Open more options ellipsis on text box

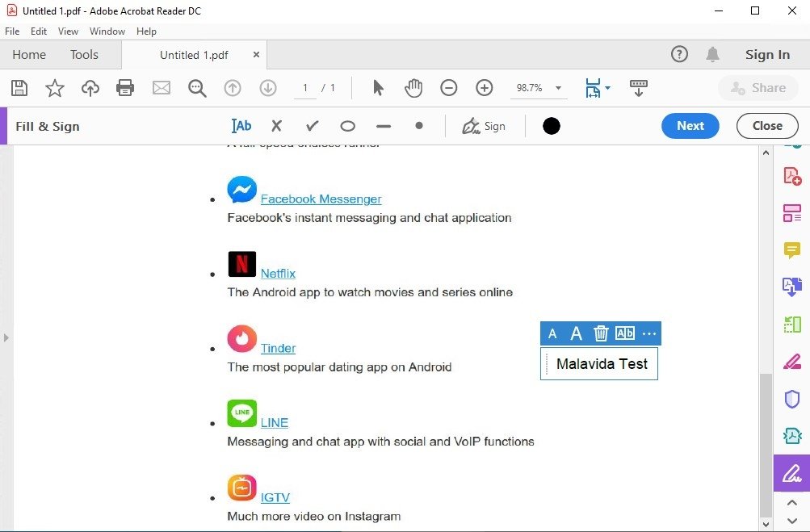tap(648, 333)
